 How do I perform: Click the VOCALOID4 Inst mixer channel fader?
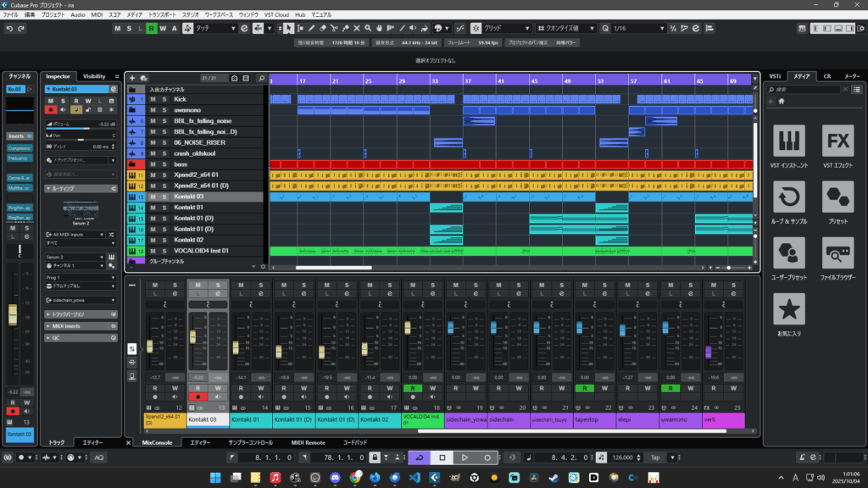coord(409,328)
